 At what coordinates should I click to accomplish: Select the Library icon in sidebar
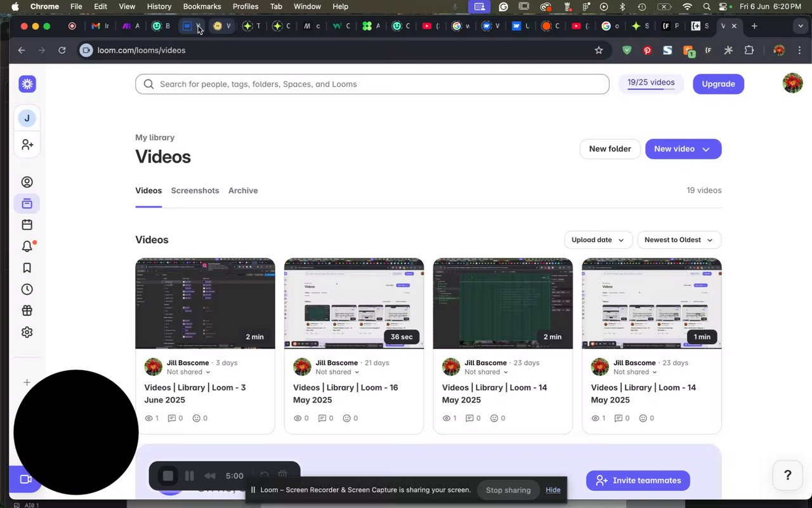tap(27, 204)
